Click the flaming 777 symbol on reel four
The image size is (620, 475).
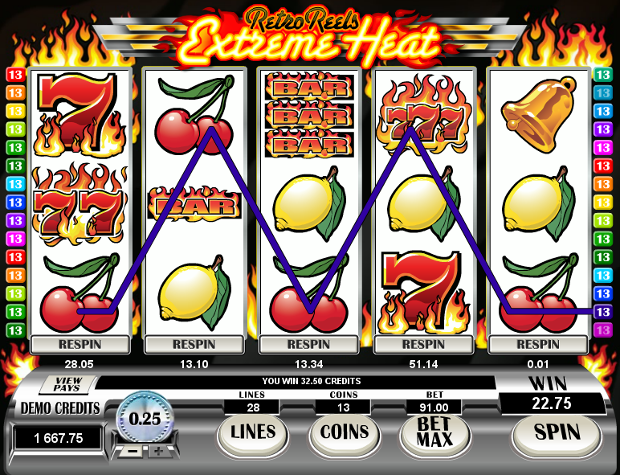(424, 116)
